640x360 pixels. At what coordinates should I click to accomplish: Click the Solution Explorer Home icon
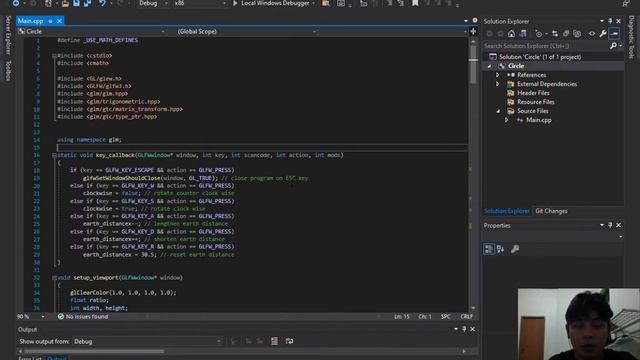[511, 34]
